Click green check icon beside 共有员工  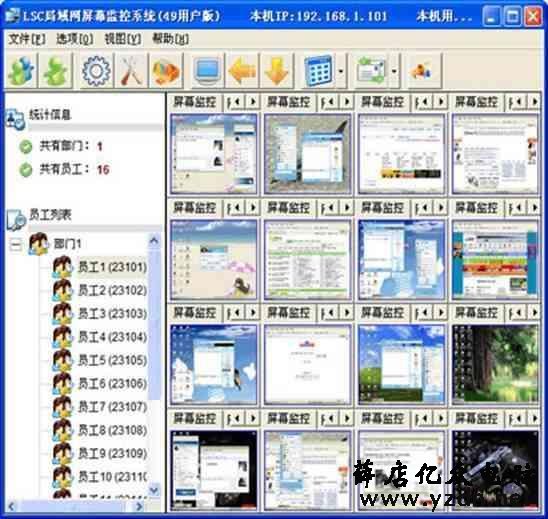26,170
